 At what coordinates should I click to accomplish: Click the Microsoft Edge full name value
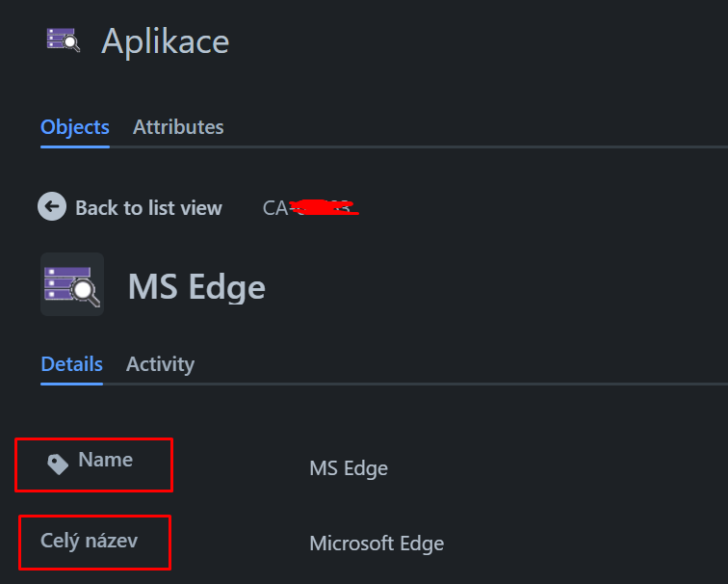pyautogui.click(x=377, y=544)
